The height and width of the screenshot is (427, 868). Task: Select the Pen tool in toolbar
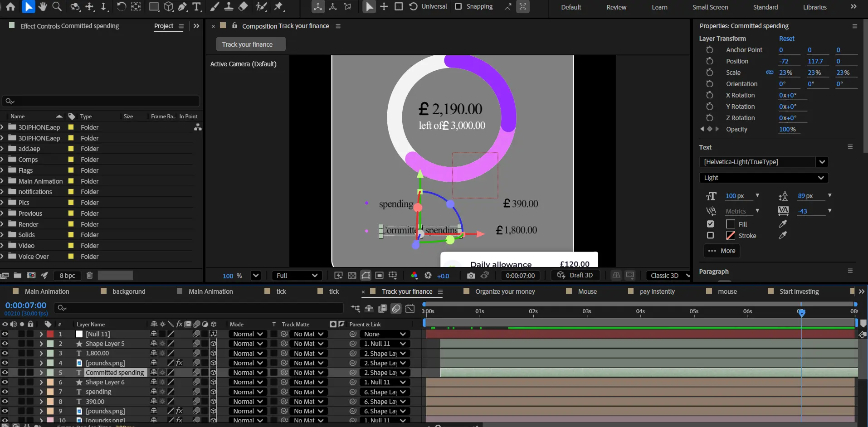(182, 6)
